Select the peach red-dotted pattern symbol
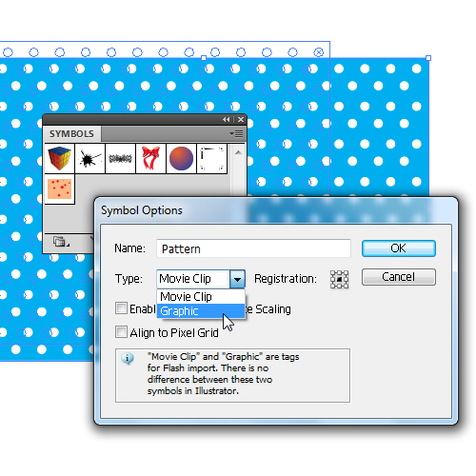 [x=60, y=188]
